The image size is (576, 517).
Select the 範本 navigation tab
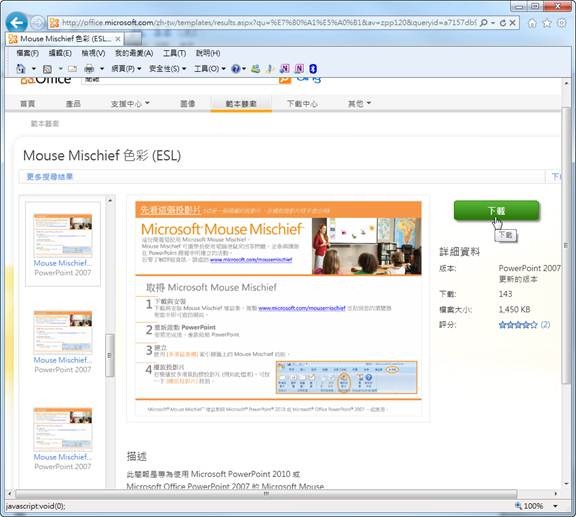pyautogui.click(x=241, y=104)
